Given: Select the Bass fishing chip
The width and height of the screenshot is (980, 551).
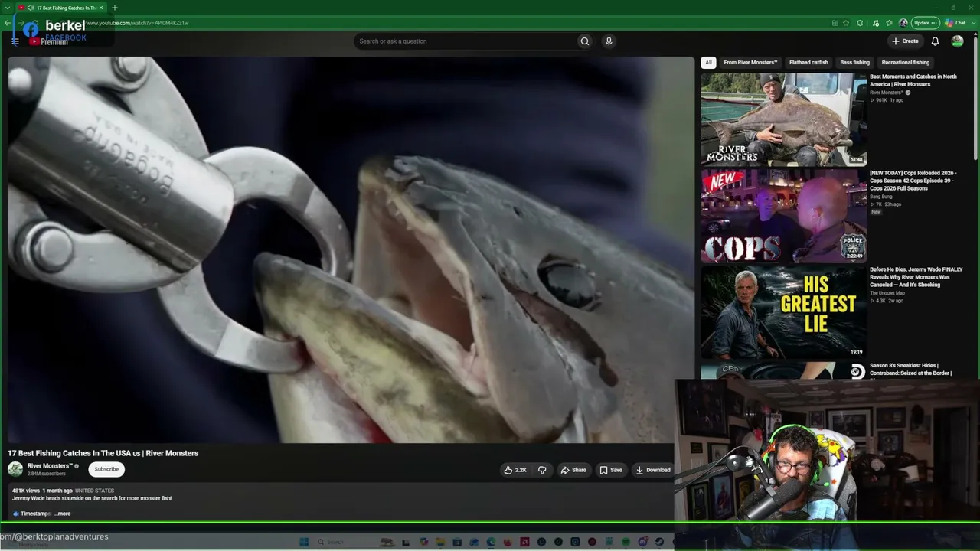Looking at the screenshot, I should pyautogui.click(x=854, y=63).
